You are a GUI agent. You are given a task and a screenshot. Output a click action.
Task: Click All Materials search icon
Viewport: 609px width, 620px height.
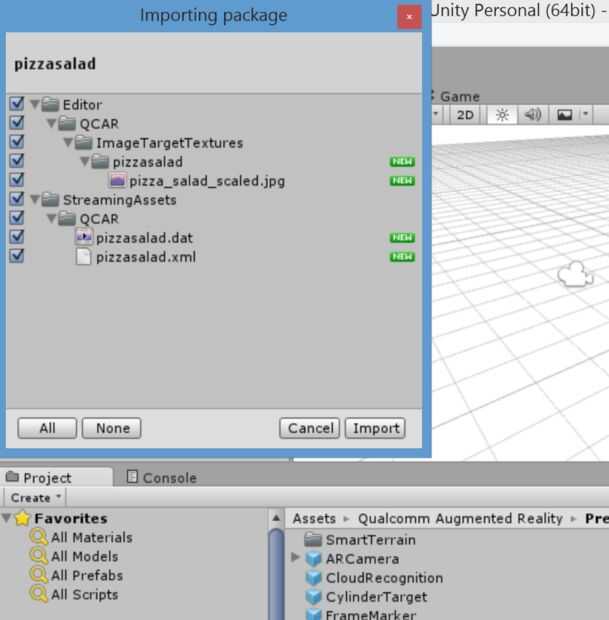tap(39, 537)
